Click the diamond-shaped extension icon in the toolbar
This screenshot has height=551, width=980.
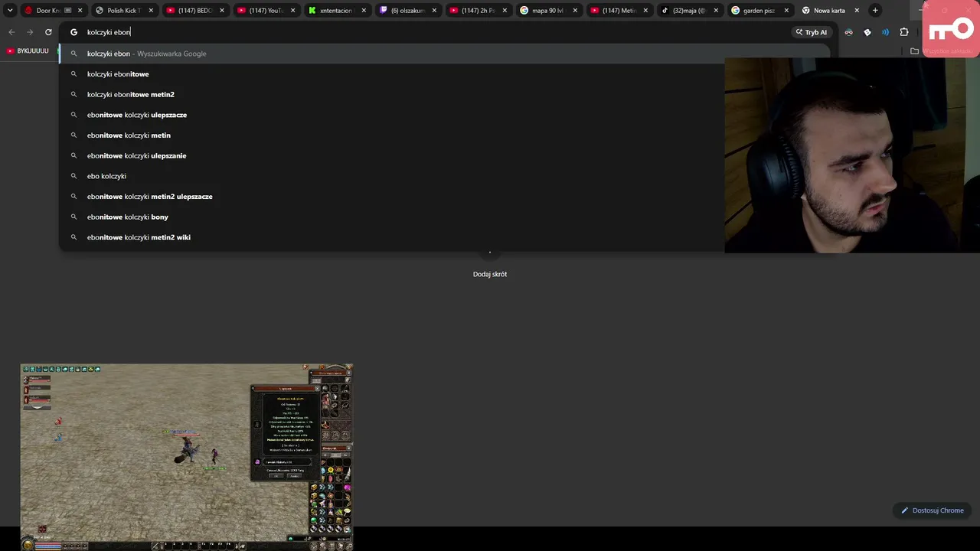(867, 32)
